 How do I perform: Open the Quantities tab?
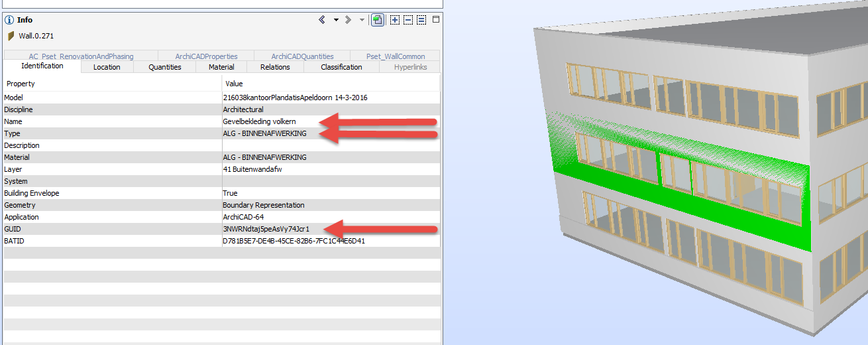pyautogui.click(x=164, y=67)
